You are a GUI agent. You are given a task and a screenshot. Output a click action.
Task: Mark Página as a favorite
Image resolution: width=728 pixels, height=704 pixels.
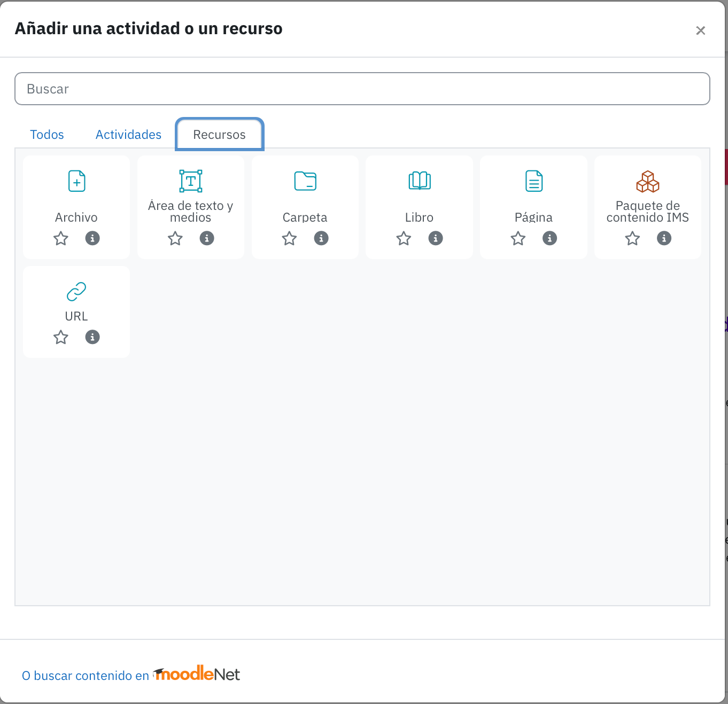pos(518,238)
